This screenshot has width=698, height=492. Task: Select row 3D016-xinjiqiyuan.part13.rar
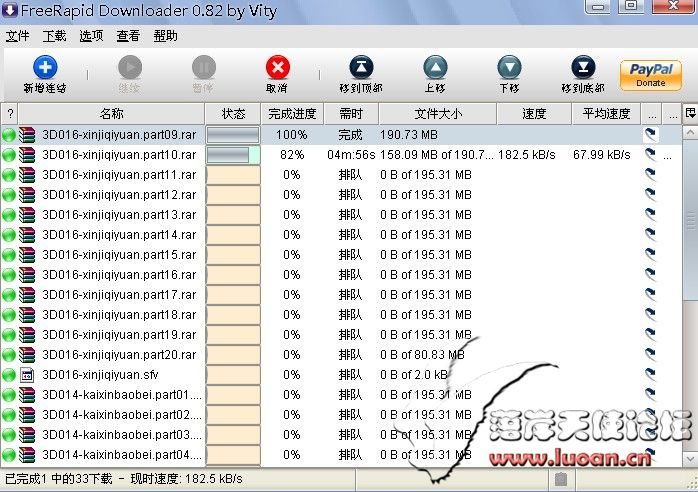click(341, 215)
